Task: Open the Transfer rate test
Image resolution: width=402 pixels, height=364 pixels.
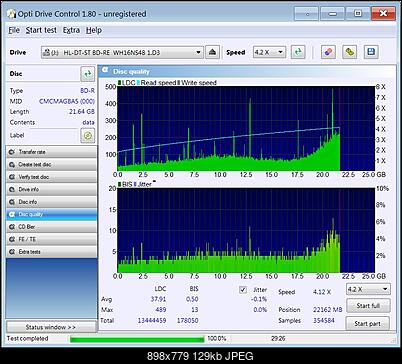Action: pyautogui.click(x=51, y=152)
